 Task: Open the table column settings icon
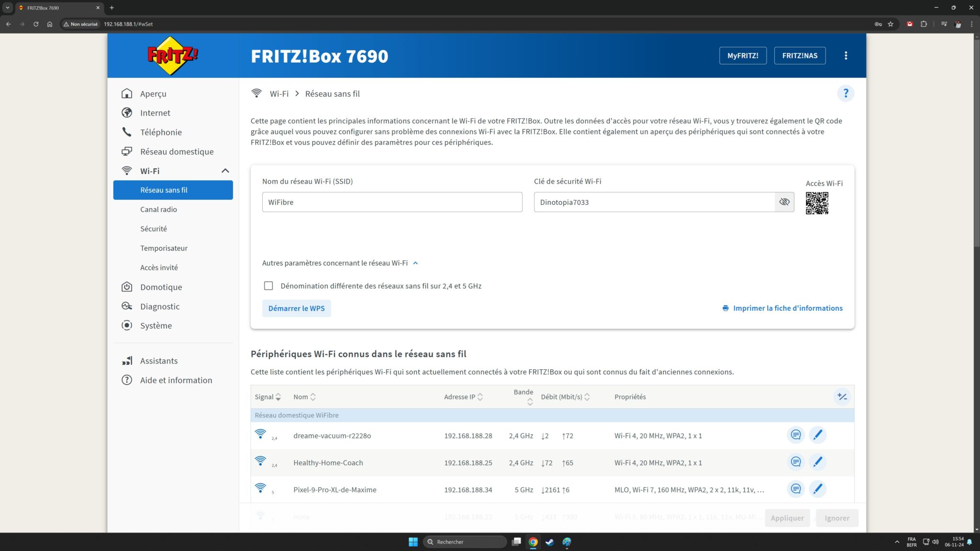[842, 397]
